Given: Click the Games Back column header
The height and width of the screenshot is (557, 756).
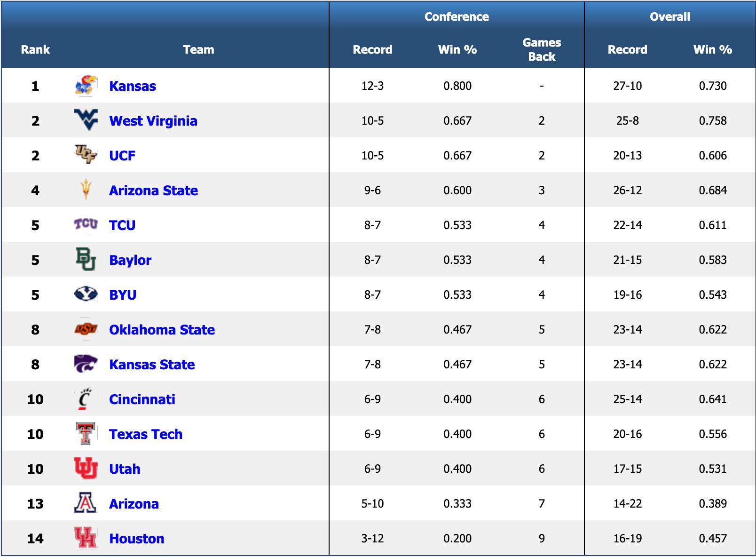Looking at the screenshot, I should click(x=542, y=49).
